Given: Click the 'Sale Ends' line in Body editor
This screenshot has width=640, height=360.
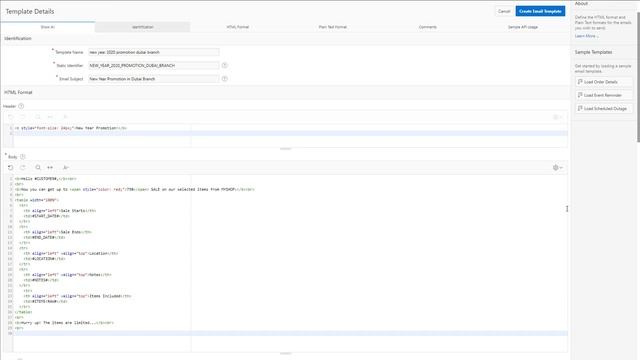Looking at the screenshot, I should click(x=58, y=232).
